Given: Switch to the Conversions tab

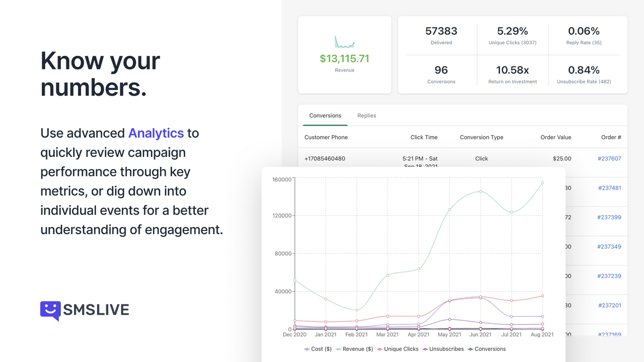Looking at the screenshot, I should (x=325, y=116).
